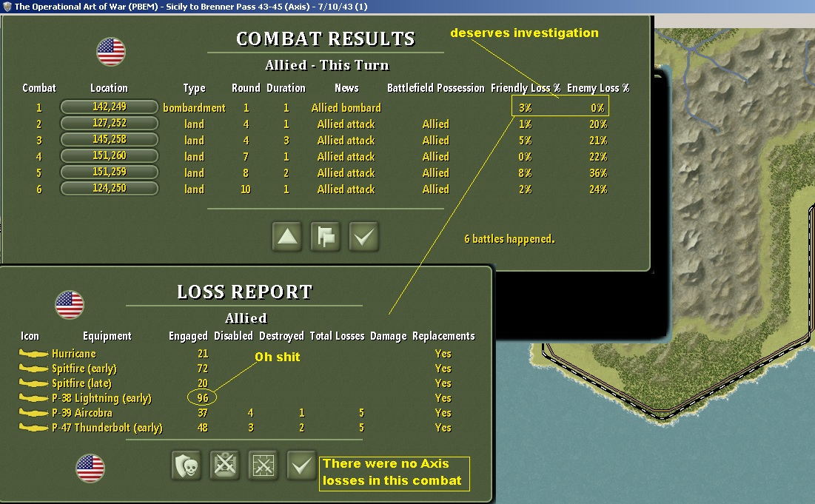The image size is (815, 504).
Task: Click the crossed-out map grid icon button
Action: point(264,465)
